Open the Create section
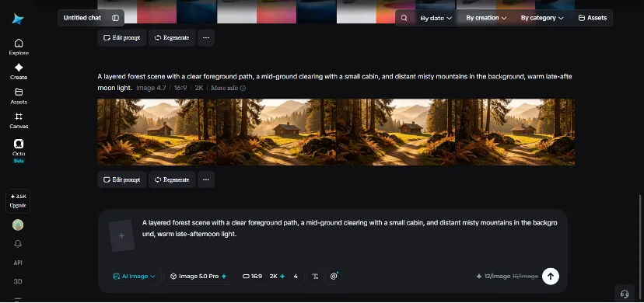 [19, 71]
